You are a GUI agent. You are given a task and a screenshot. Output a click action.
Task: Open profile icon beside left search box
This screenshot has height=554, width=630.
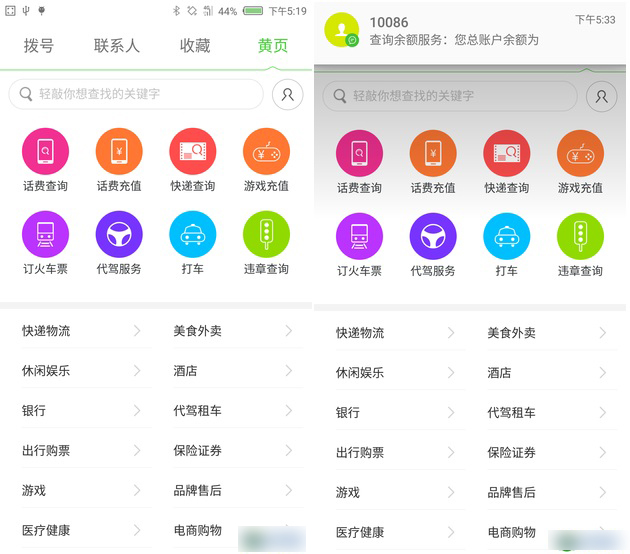(288, 95)
